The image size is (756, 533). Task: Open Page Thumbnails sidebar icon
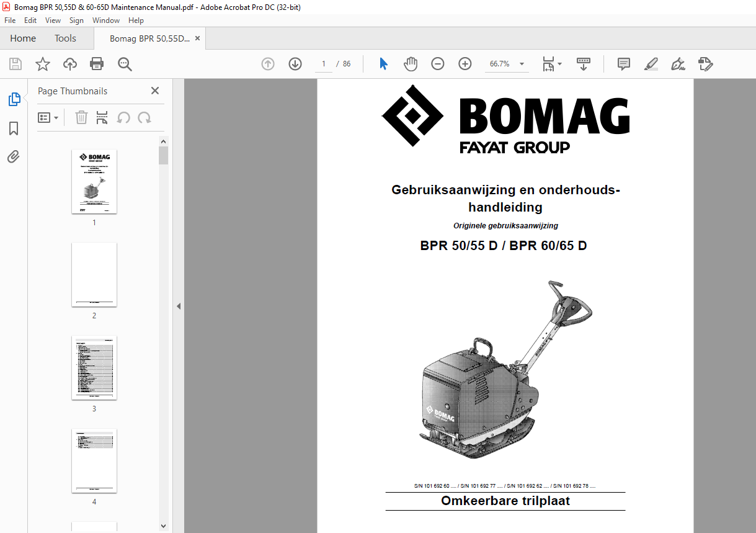coord(14,99)
